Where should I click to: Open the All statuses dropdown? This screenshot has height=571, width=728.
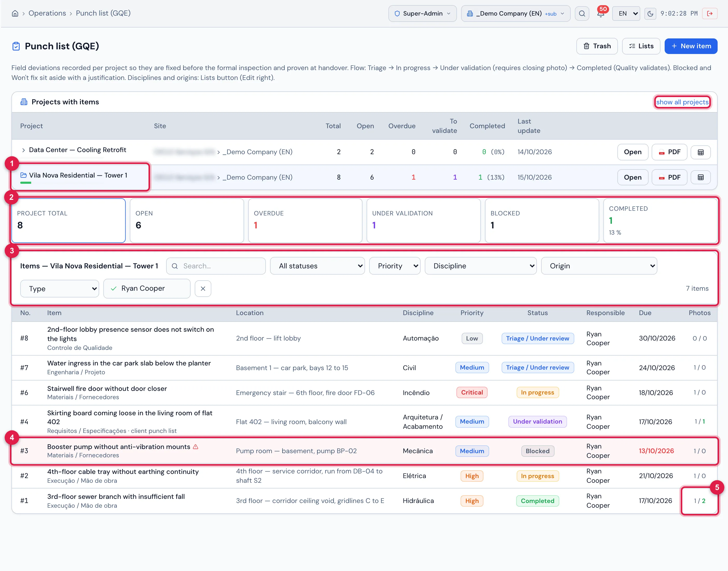click(x=317, y=266)
